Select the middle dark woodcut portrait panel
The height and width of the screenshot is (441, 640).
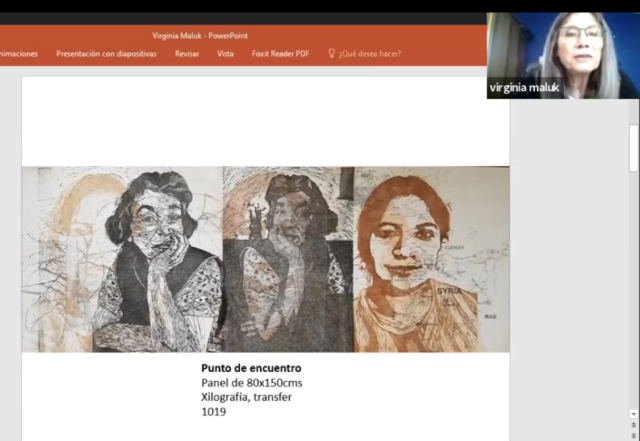point(288,259)
